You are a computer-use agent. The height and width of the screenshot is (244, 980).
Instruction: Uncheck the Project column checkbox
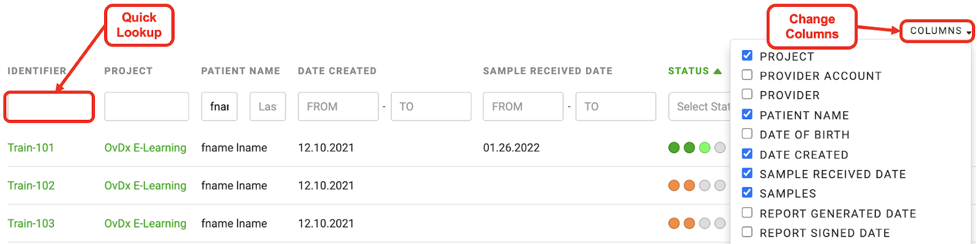pyautogui.click(x=747, y=56)
